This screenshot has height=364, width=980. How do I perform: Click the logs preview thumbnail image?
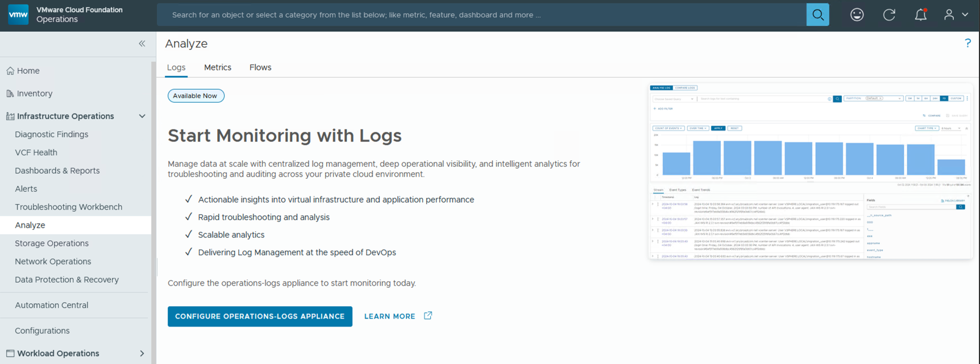click(x=810, y=171)
